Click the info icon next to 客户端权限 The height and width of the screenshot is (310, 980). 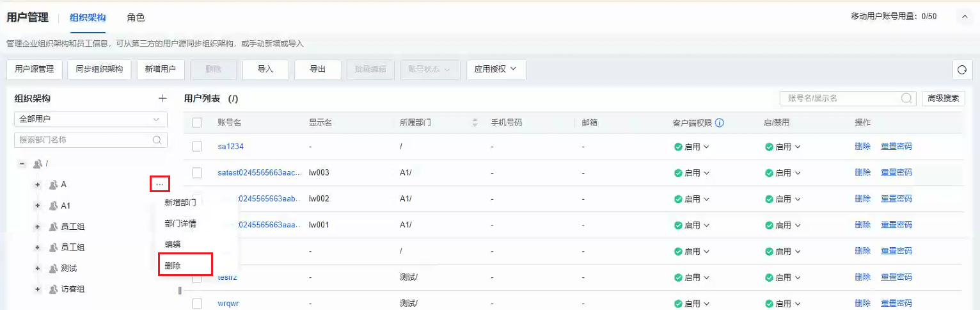click(x=720, y=123)
